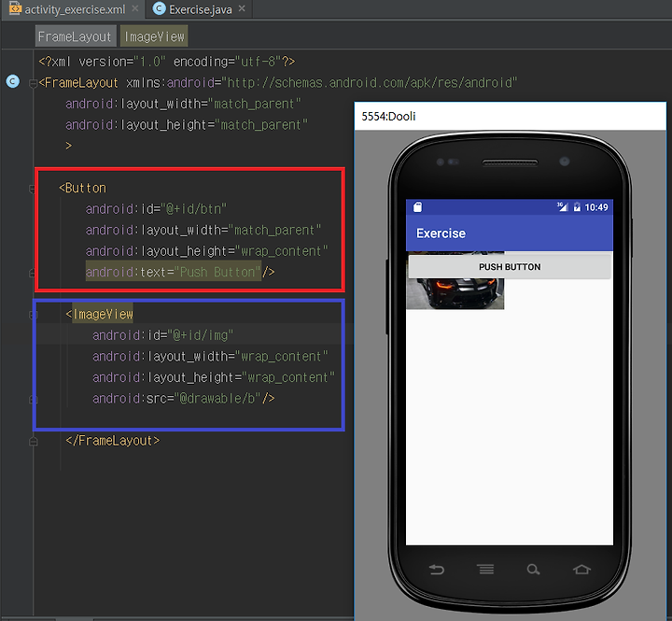
Task: Click the "Push Button" text attribute value
Action: [217, 272]
